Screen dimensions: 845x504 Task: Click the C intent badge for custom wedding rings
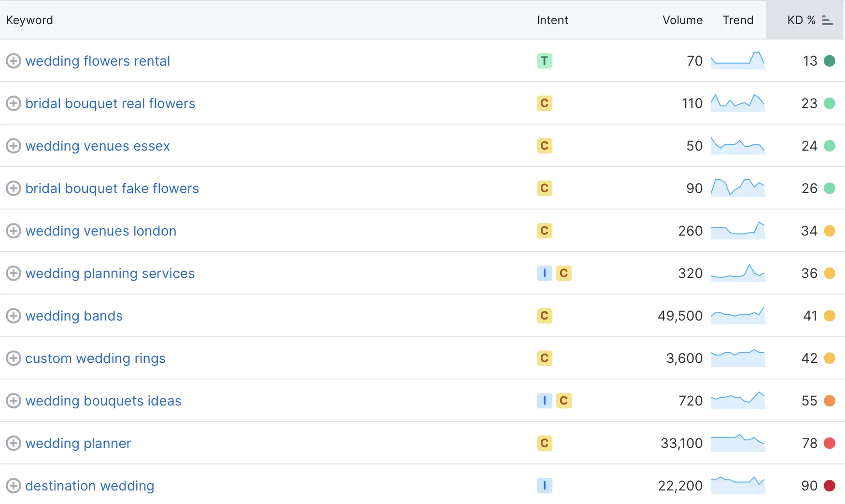(x=545, y=358)
